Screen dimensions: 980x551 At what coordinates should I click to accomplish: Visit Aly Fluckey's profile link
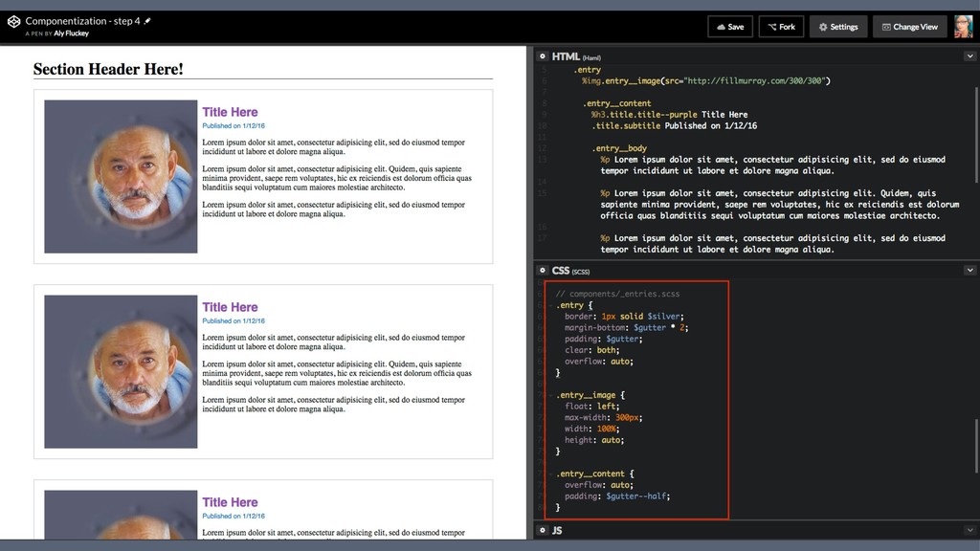71,33
